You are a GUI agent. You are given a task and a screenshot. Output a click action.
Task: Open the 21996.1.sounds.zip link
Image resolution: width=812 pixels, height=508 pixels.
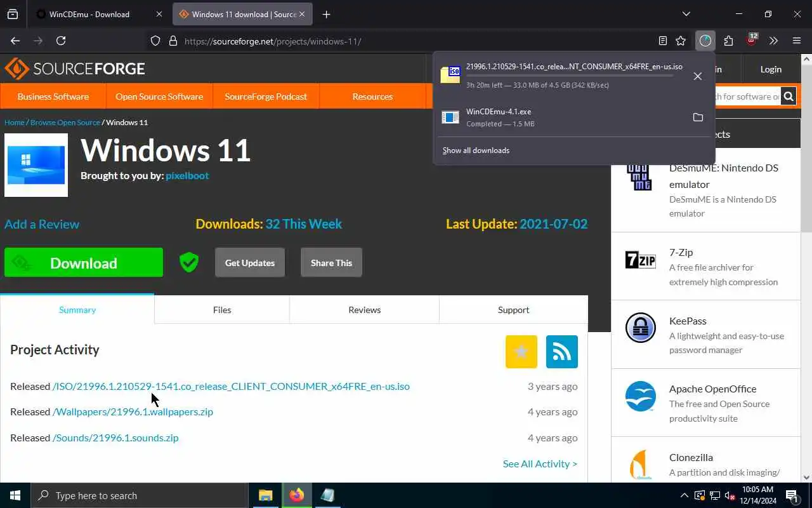tap(115, 438)
